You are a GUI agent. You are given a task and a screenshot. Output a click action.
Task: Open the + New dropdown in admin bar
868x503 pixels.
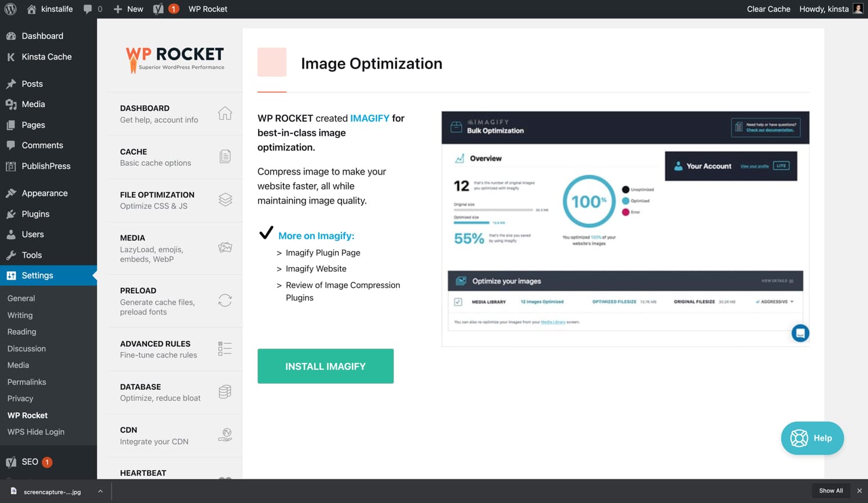tap(128, 9)
